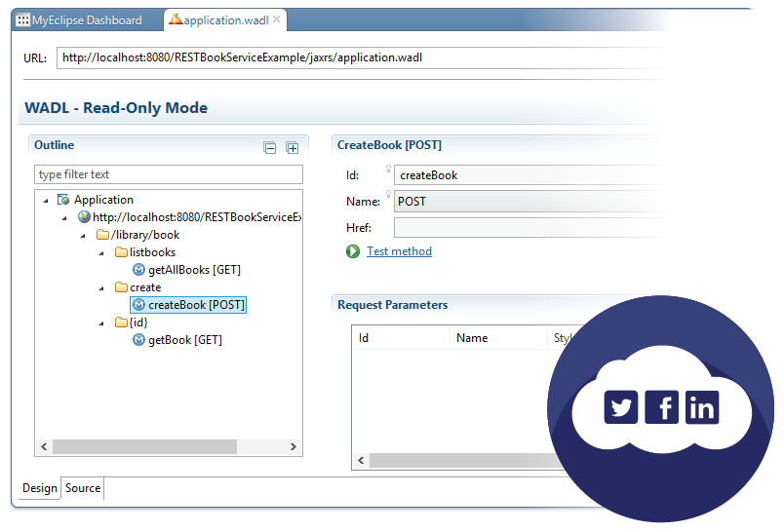Open the Design tab at bottom

pyautogui.click(x=40, y=488)
